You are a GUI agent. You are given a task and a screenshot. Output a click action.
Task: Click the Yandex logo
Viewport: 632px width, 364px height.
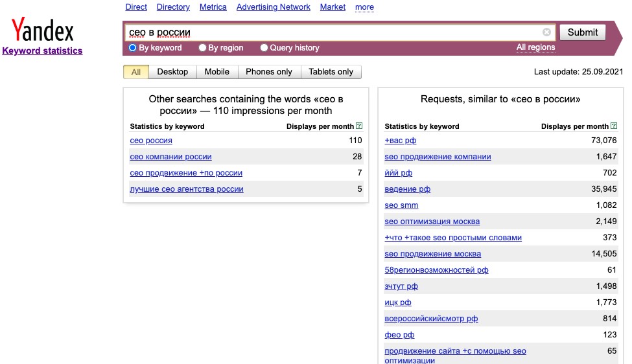[x=42, y=30]
